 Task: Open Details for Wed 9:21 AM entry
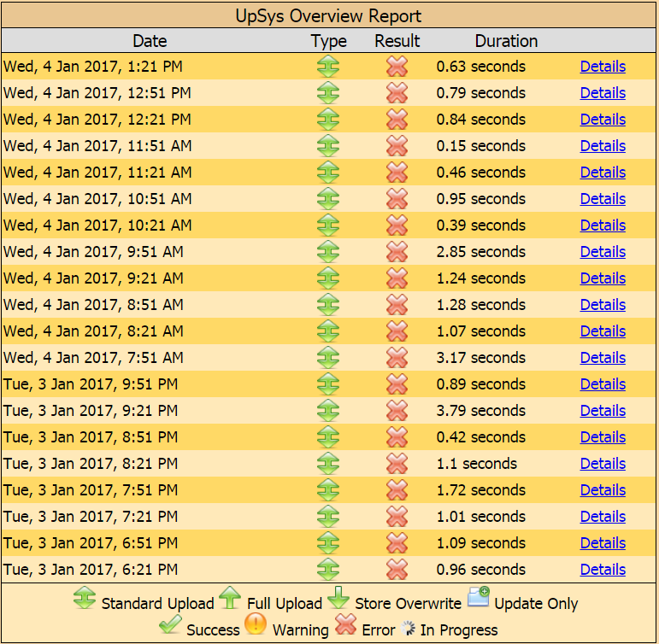pos(603,278)
